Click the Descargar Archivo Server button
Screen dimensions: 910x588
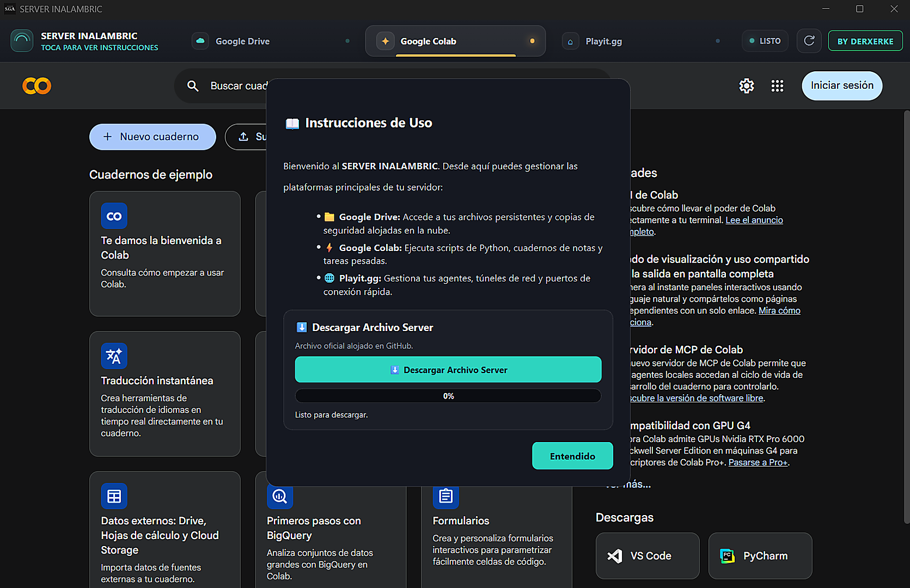coord(448,370)
